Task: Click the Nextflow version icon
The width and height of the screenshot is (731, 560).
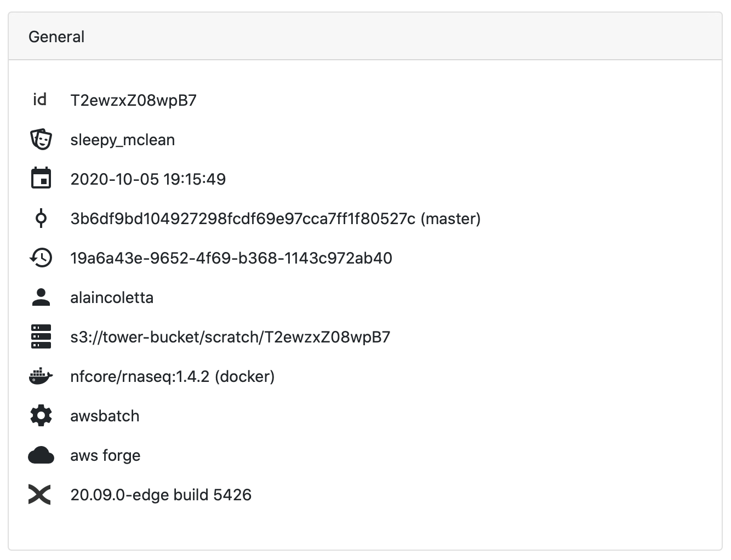Action: coord(39,495)
